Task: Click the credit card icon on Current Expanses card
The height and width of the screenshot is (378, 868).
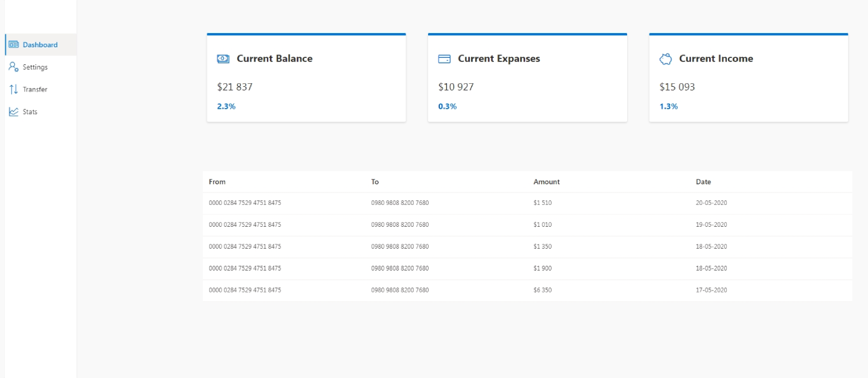Action: point(443,58)
